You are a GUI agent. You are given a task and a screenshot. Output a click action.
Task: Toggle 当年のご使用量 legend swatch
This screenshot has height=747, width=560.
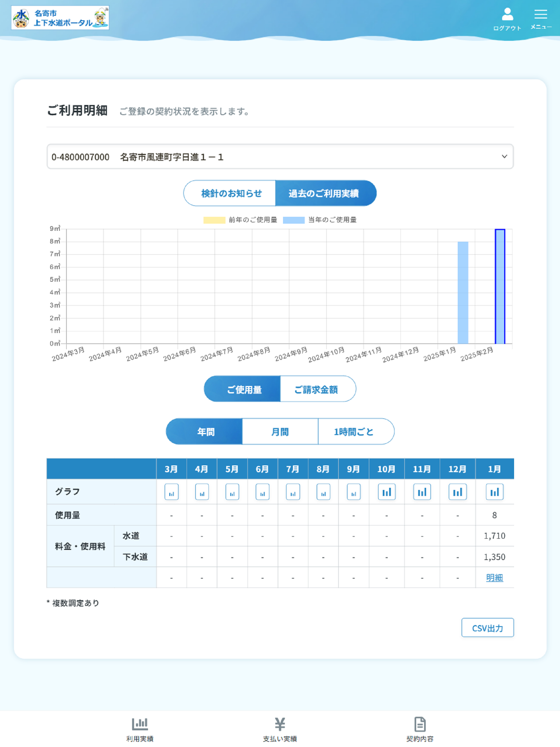click(294, 220)
